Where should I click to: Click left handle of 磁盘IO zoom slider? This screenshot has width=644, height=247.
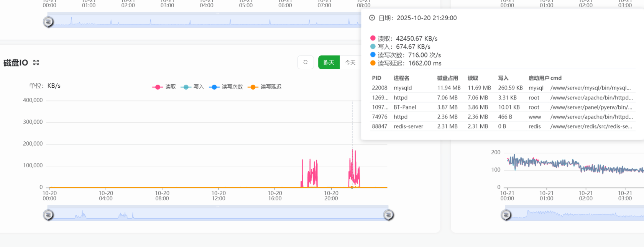48,215
